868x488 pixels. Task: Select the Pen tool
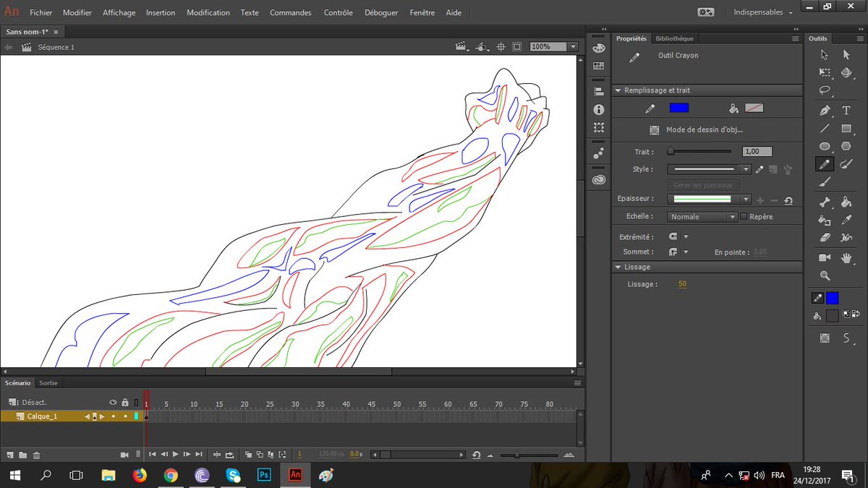(x=825, y=111)
